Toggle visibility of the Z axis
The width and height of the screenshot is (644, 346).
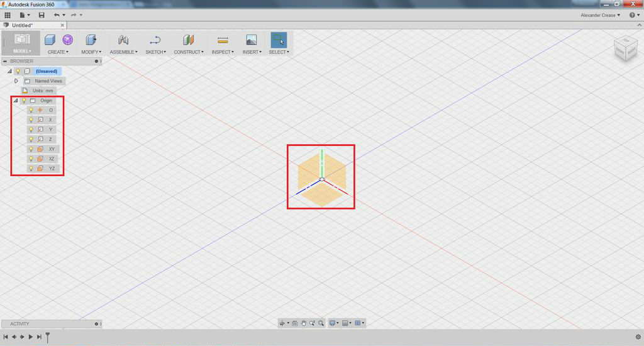[x=31, y=139]
